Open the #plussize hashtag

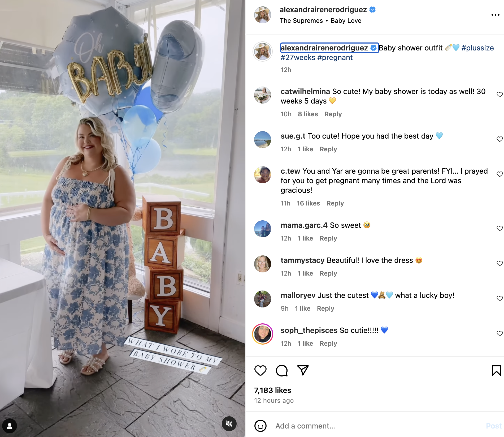tap(477, 48)
